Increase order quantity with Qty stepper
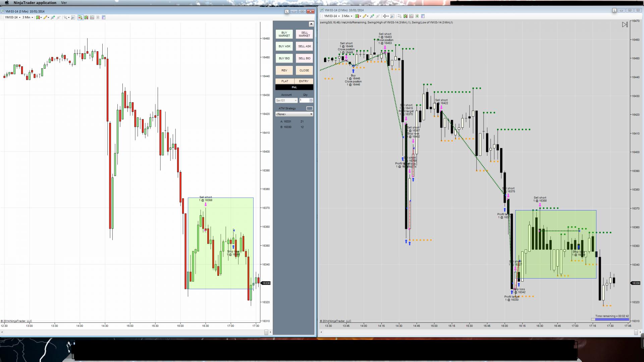Image resolution: width=644 pixels, height=362 pixels. [311, 99]
